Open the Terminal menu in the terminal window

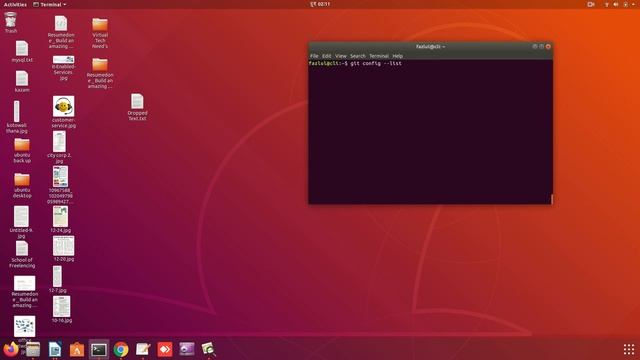pyautogui.click(x=379, y=56)
